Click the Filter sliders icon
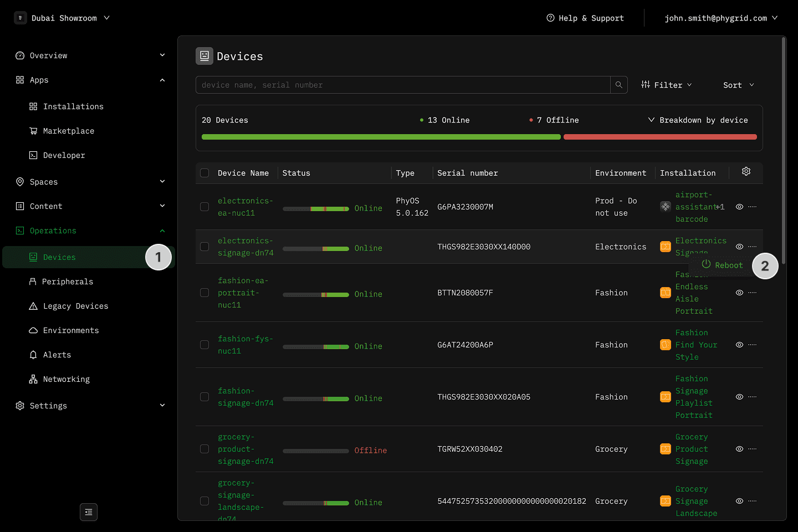The image size is (798, 532). click(x=646, y=85)
